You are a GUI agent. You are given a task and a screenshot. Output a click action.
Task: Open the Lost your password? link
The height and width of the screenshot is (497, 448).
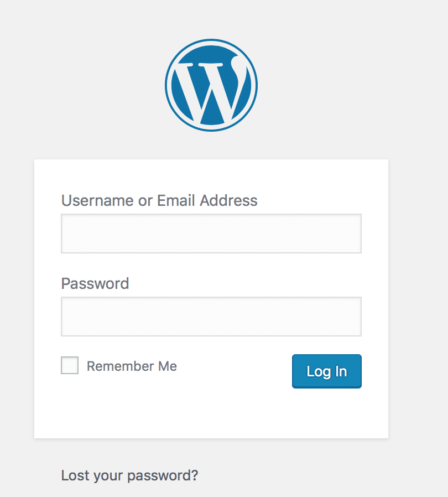pos(129,475)
